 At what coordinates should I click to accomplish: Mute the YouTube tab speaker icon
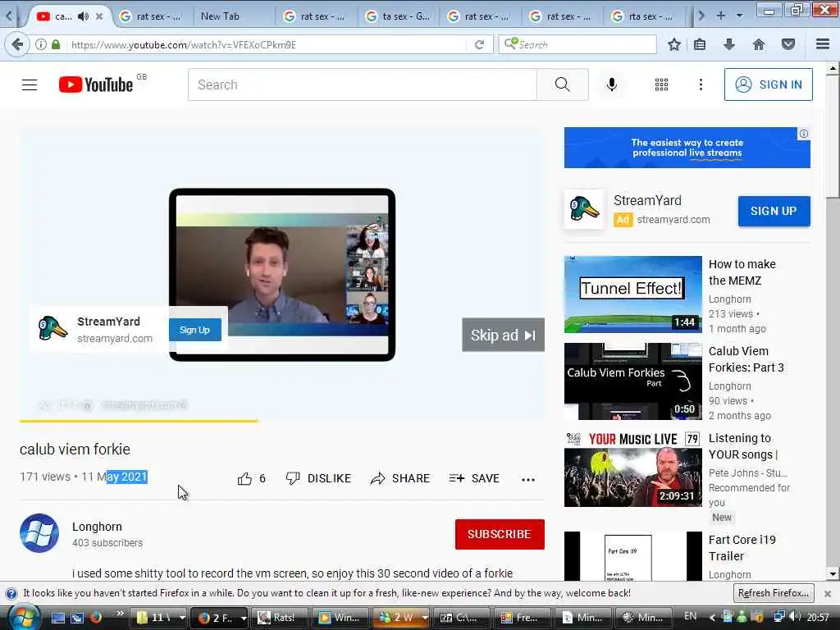83,16
